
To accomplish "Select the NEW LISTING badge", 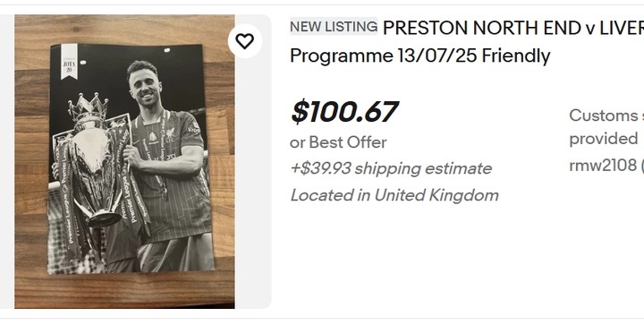I will 334,27.
